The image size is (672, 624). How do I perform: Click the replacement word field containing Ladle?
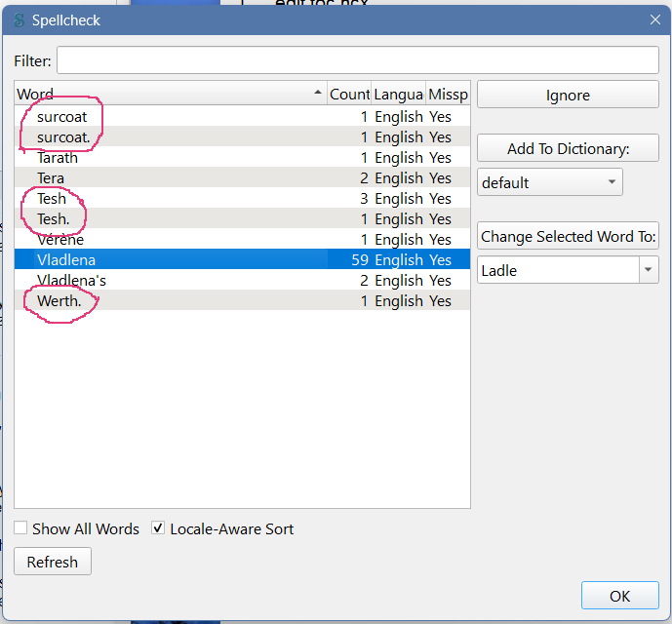pos(556,270)
